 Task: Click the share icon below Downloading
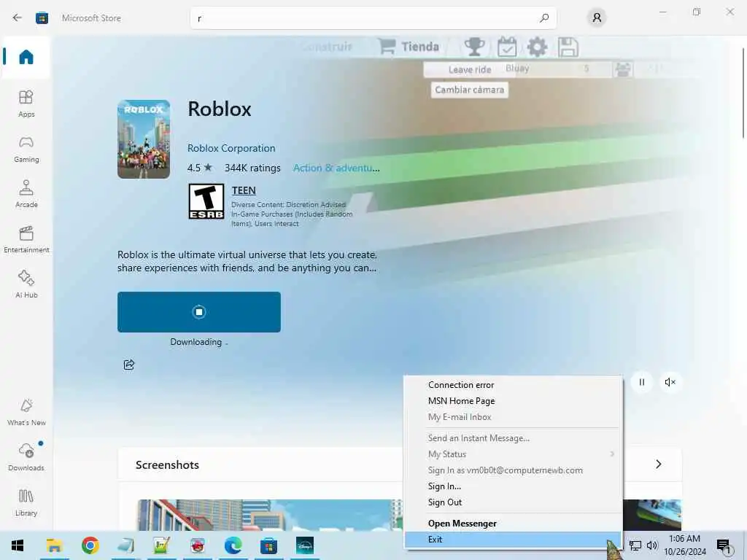(x=128, y=365)
